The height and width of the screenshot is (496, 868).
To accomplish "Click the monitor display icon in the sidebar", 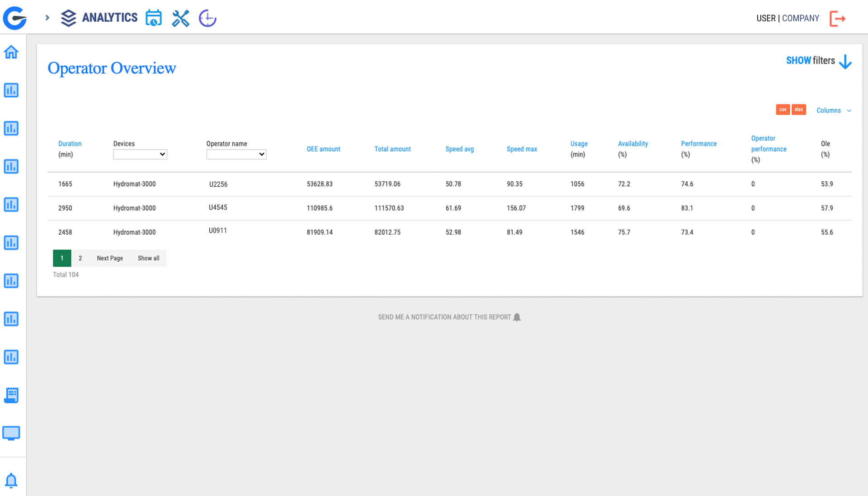I will 11,433.
